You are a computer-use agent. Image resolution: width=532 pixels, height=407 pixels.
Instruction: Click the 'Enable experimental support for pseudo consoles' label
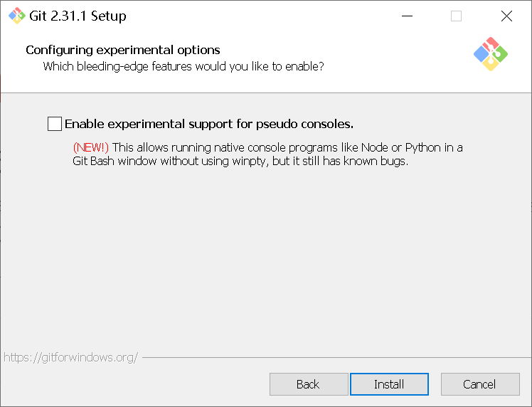pyautogui.click(x=209, y=124)
